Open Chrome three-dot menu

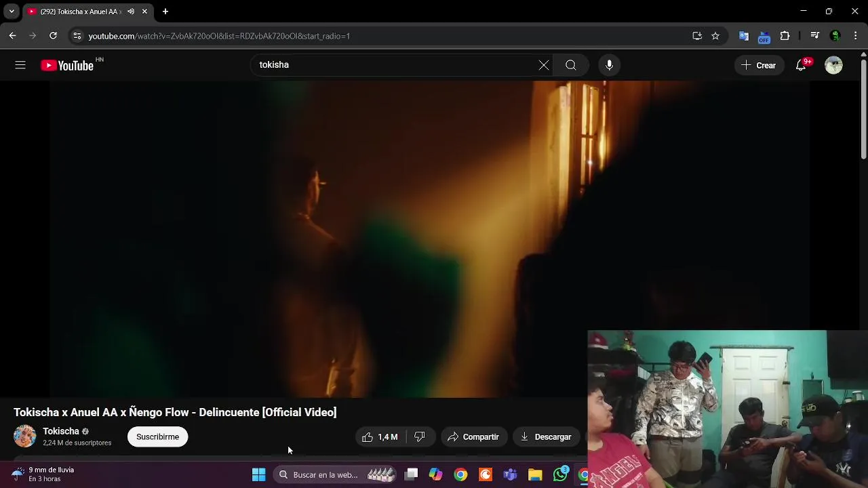click(856, 36)
